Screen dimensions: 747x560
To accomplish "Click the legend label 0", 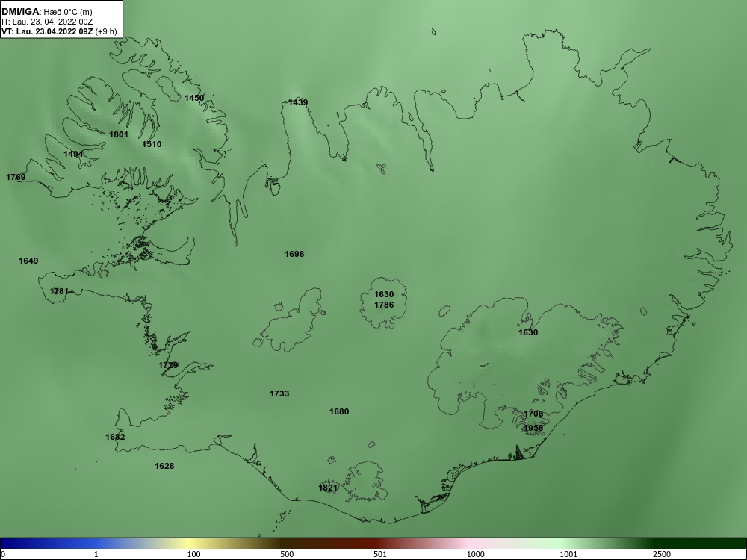I will (3, 554).
